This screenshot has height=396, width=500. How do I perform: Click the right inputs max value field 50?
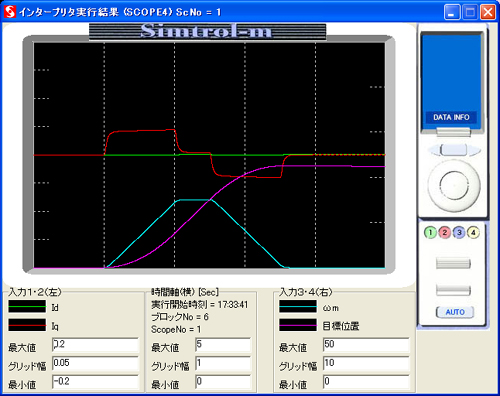click(366, 345)
